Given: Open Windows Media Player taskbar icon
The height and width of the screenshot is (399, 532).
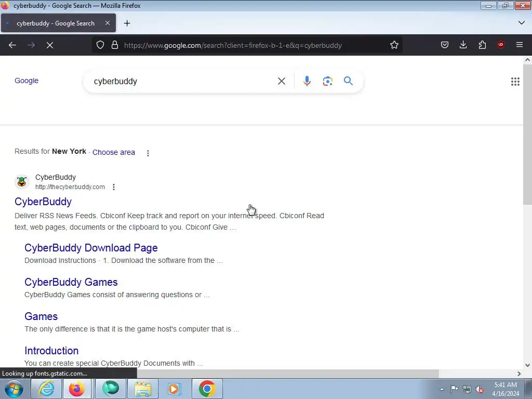Looking at the screenshot, I should [x=175, y=389].
